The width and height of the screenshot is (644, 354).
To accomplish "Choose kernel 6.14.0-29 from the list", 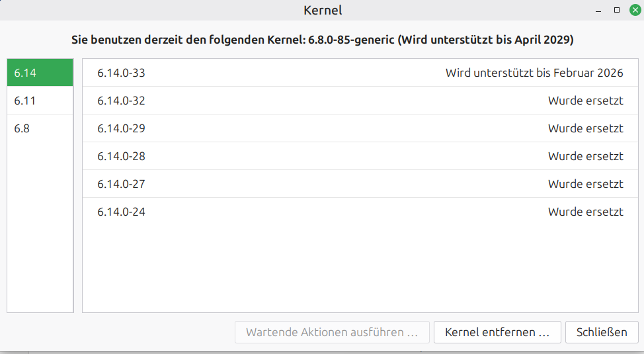I will [121, 128].
